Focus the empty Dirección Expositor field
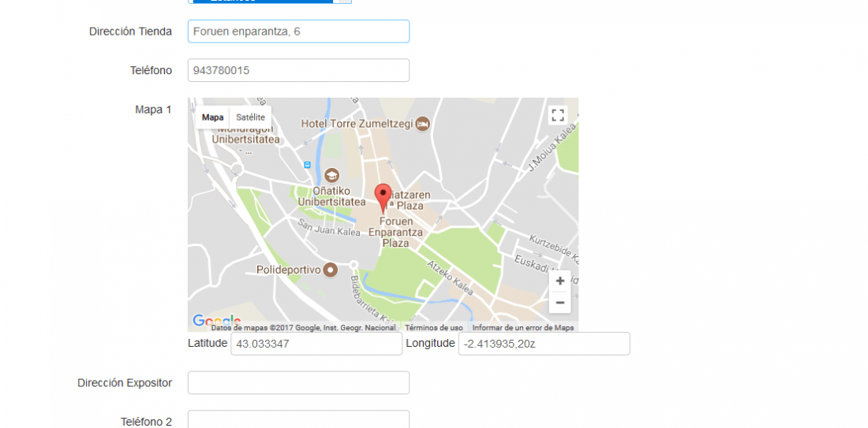This screenshot has height=428, width=868. click(298, 382)
